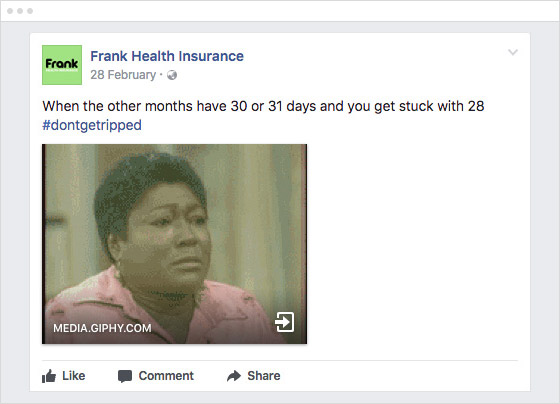Click the Comment speech bubble icon
The height and width of the screenshot is (404, 560).
(125, 376)
